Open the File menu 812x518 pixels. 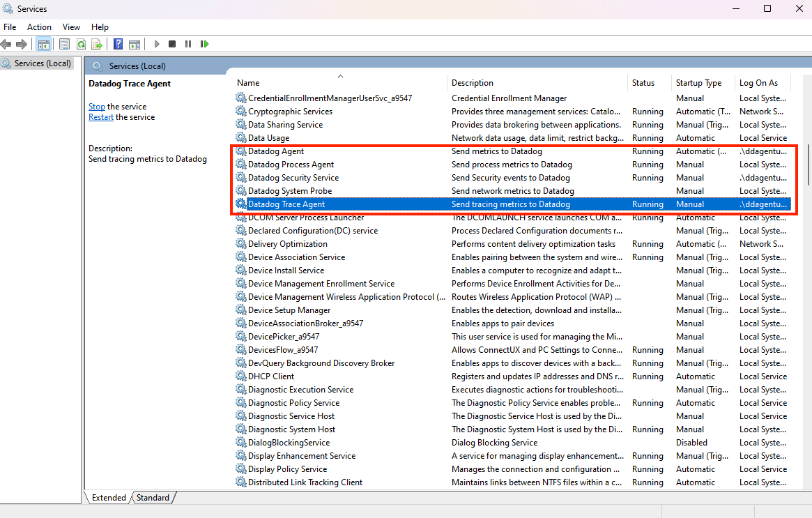pyautogui.click(x=10, y=27)
